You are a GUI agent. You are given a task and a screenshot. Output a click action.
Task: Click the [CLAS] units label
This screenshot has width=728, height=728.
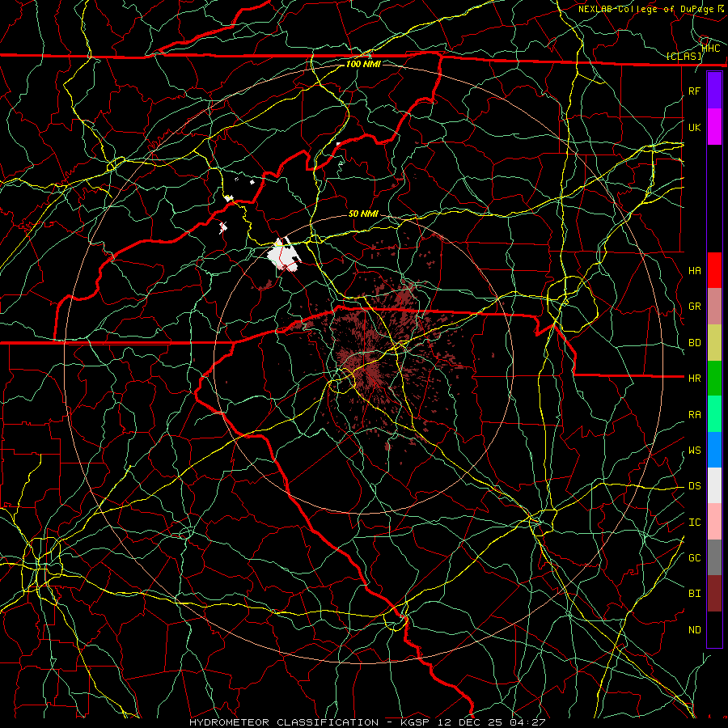(684, 56)
